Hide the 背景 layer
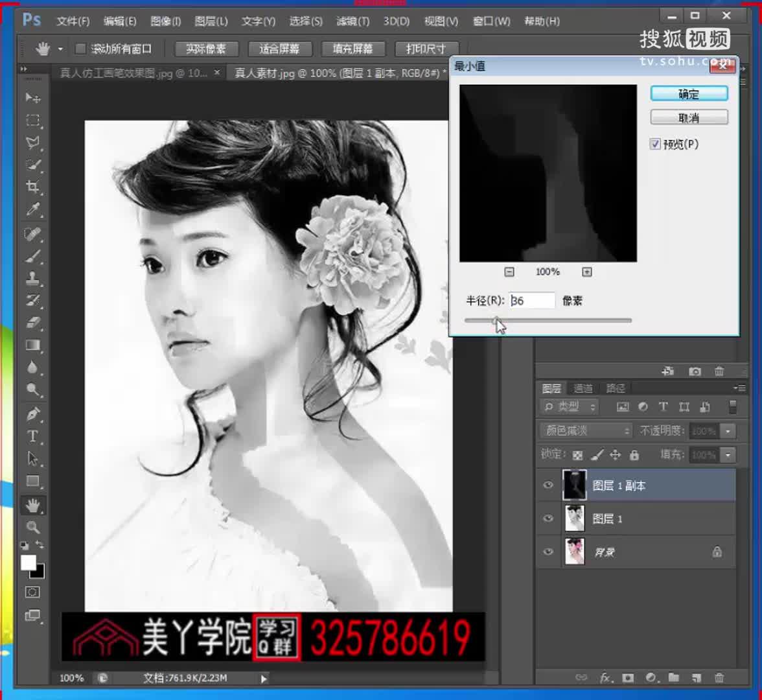The height and width of the screenshot is (700, 762). coord(548,552)
